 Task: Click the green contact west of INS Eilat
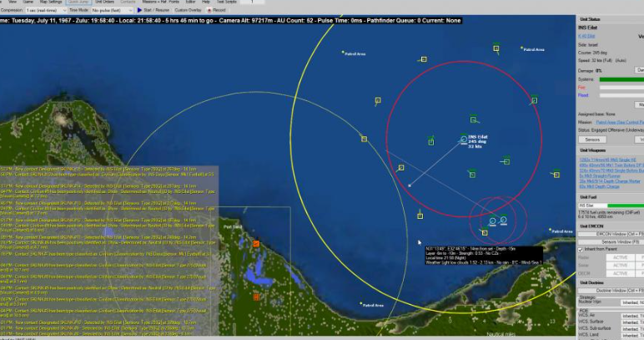click(430, 142)
